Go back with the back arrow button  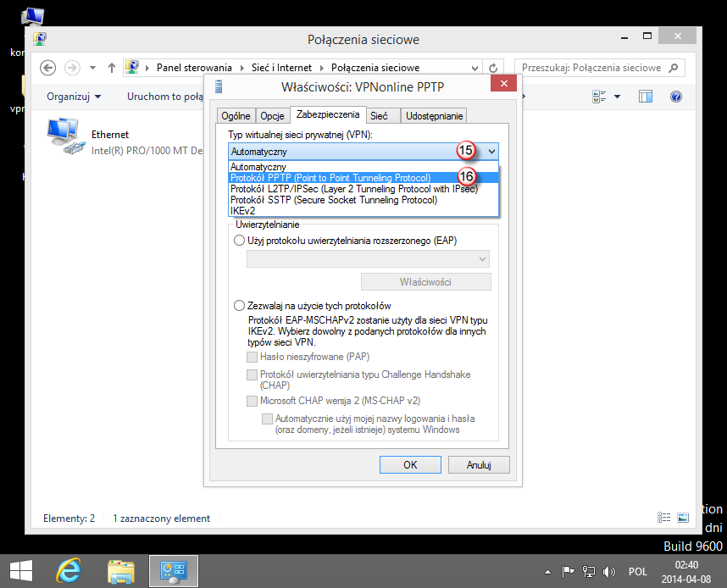[x=47, y=68]
